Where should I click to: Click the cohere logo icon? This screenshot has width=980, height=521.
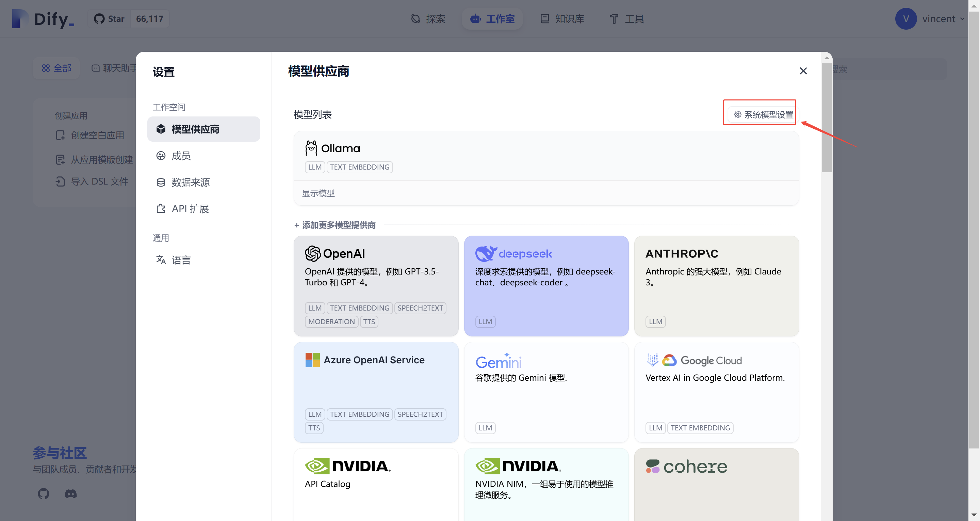[x=653, y=466]
